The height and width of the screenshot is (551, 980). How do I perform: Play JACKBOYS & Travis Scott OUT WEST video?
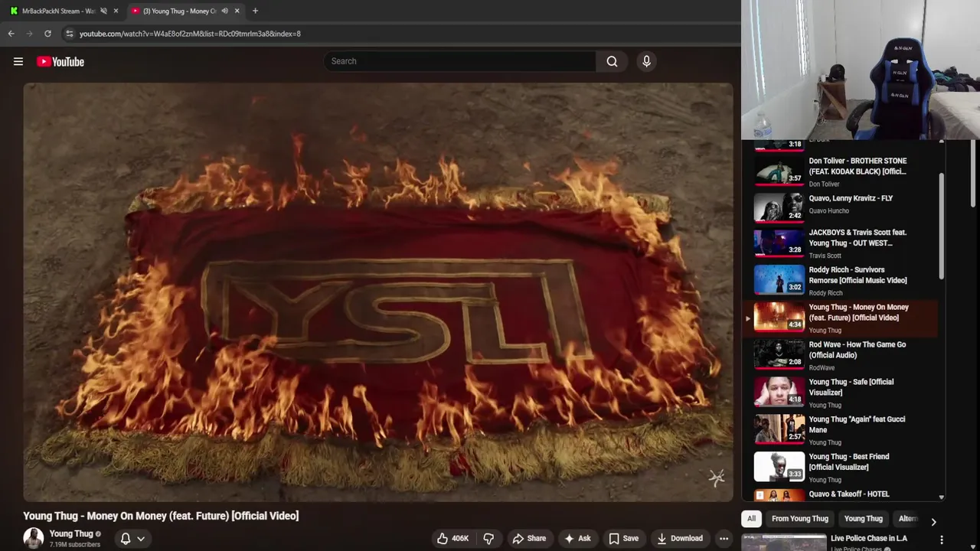pos(842,244)
